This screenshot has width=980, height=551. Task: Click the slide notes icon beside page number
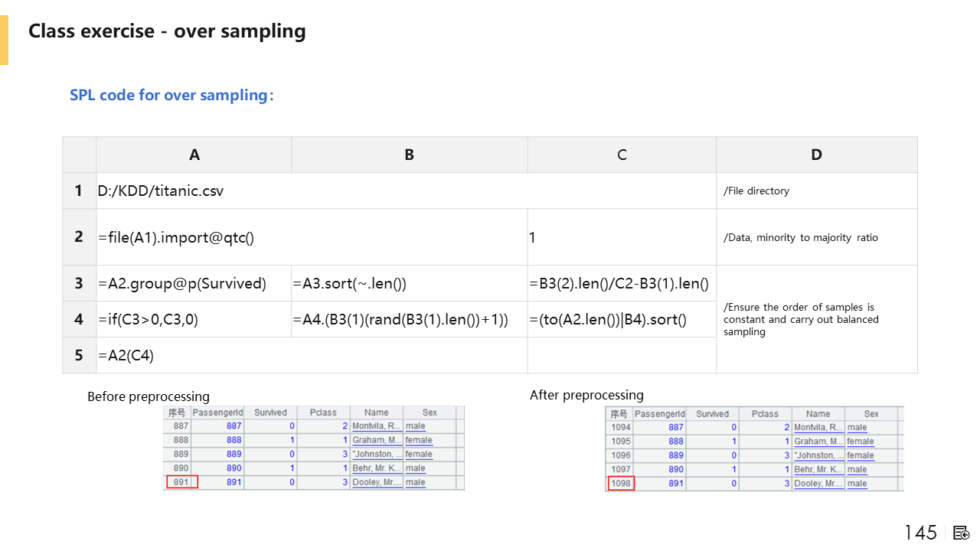tap(962, 533)
